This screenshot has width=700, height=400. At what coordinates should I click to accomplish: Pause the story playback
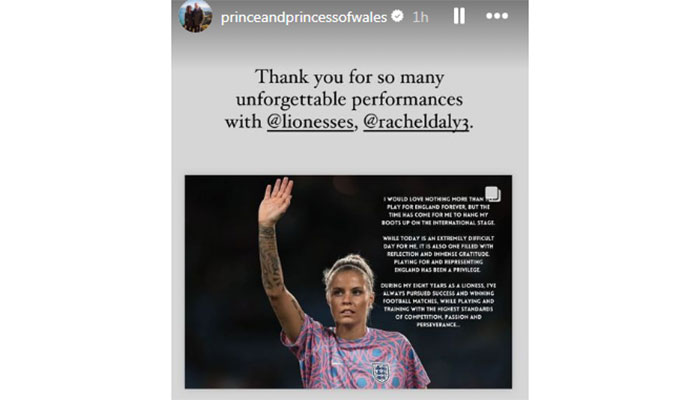(459, 16)
